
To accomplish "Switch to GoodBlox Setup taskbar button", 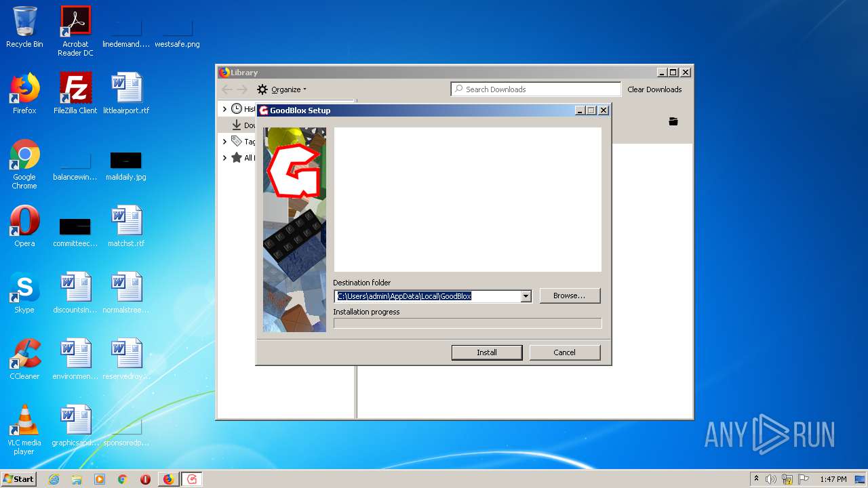I will (x=192, y=479).
